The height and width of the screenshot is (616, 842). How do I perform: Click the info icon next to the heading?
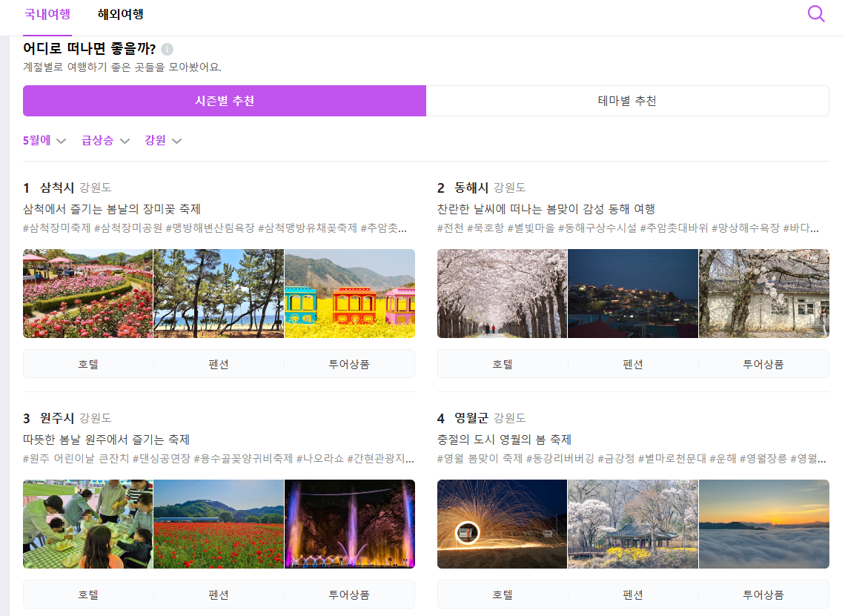(x=168, y=49)
